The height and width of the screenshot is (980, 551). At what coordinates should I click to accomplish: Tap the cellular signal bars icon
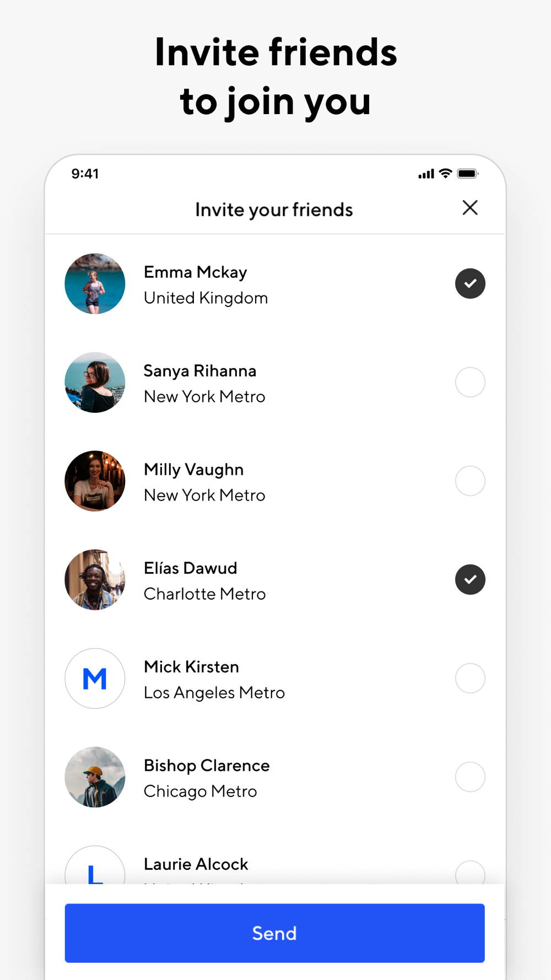426,174
